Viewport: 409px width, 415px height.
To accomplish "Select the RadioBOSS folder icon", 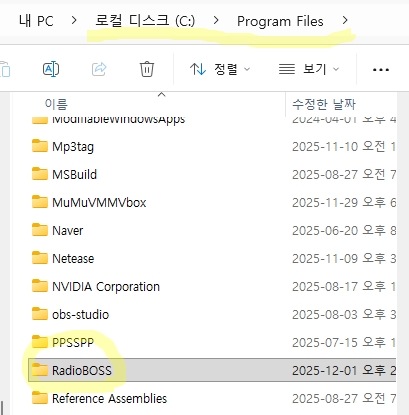I will click(40, 370).
